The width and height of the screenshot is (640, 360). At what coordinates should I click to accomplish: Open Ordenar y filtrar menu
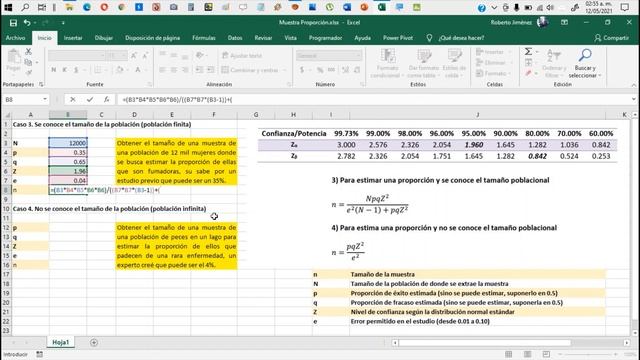click(x=554, y=63)
